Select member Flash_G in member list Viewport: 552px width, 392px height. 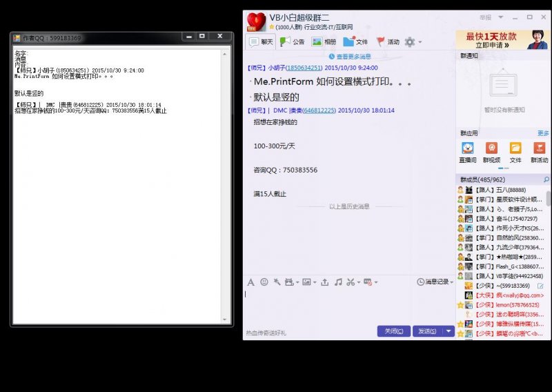pos(502,266)
